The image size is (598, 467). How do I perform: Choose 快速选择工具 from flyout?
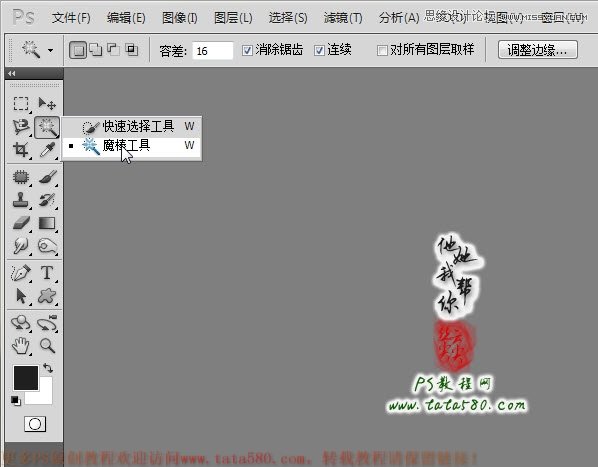[x=132, y=126]
